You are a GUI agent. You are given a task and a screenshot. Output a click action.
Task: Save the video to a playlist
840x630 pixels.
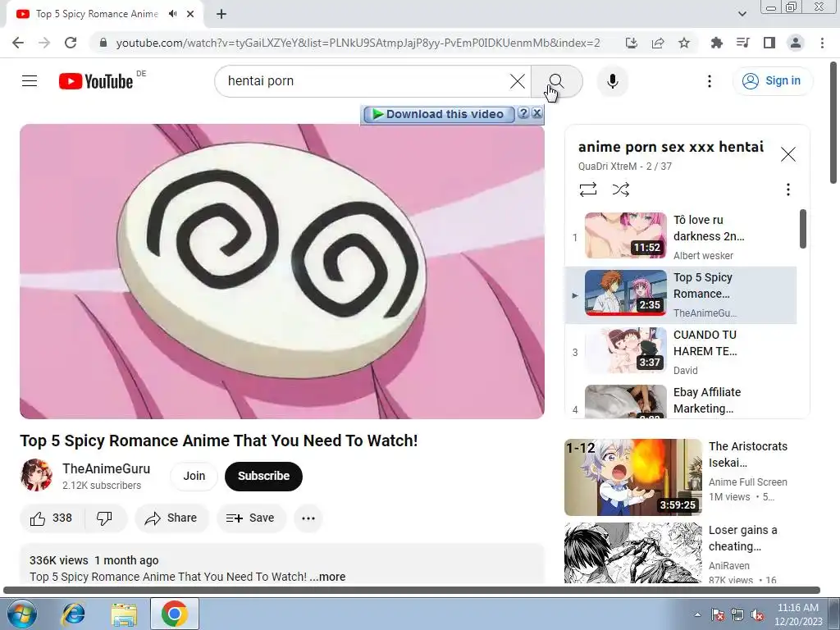(x=251, y=518)
